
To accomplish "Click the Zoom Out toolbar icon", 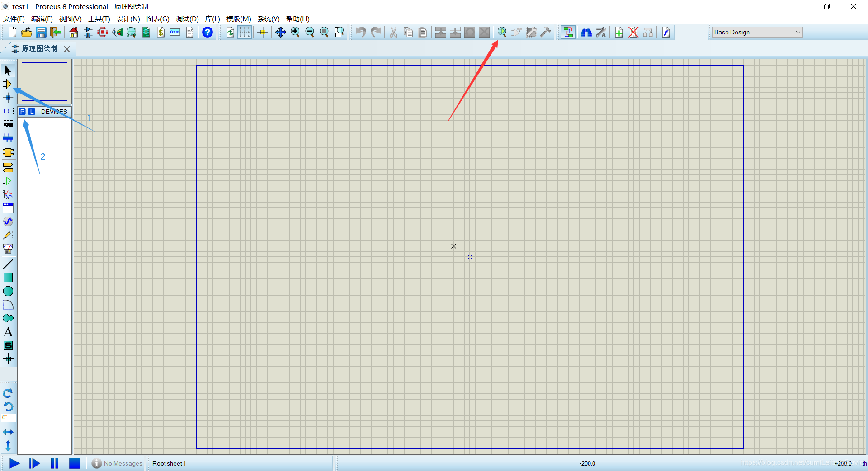I will [310, 32].
